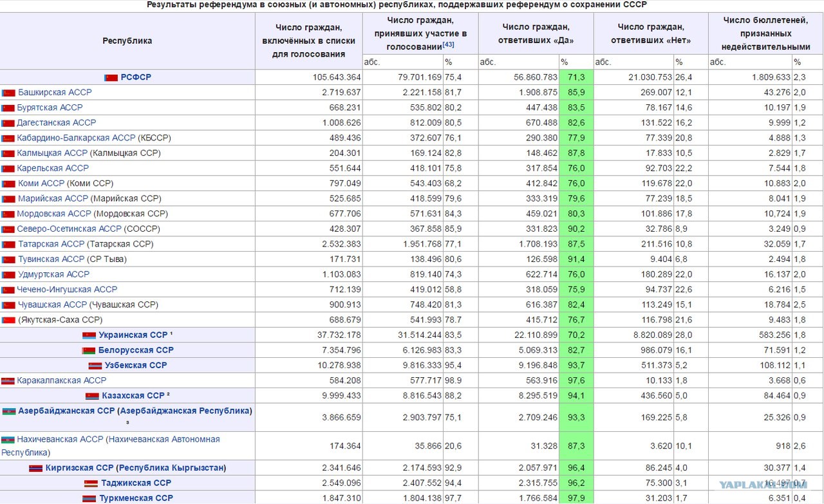Click the green 71,3 cell for РСФСР

576,77
